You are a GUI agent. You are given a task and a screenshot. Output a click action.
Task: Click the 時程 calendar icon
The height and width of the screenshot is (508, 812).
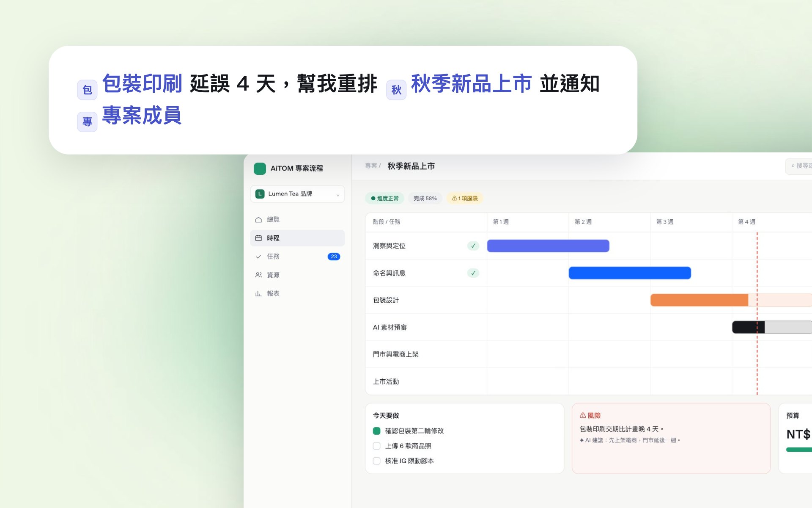258,238
